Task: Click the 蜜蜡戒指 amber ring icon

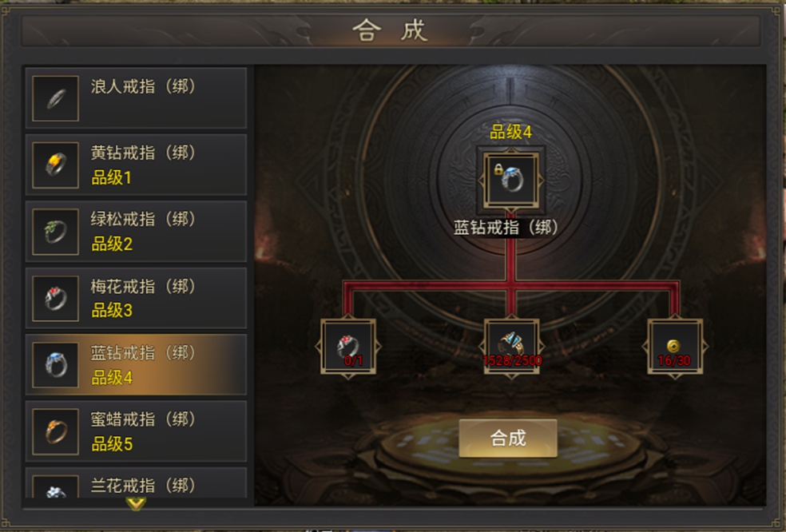Action: point(55,431)
